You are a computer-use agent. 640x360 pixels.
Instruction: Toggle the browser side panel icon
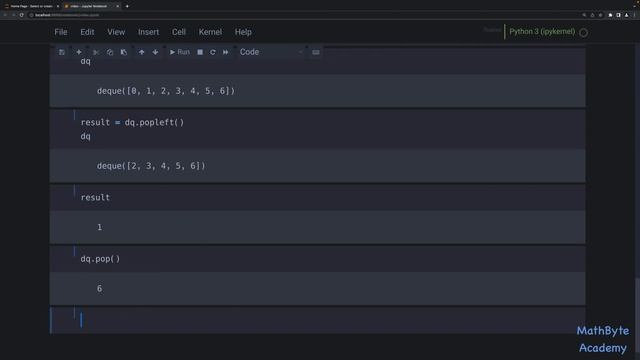[x=618, y=15]
